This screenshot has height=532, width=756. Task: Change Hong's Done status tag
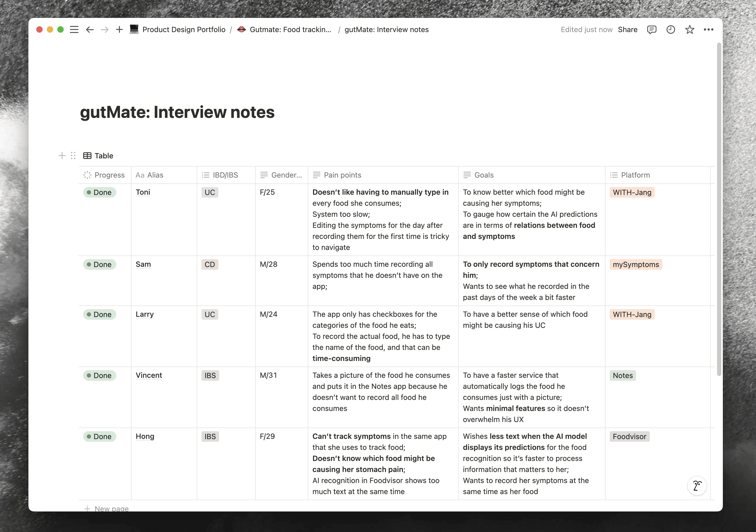point(99,436)
